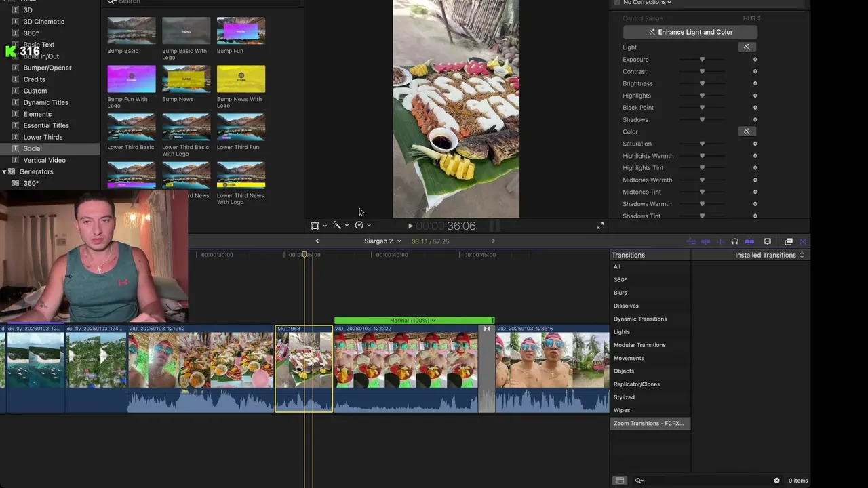Select the 3D Cinematic titles category
The width and height of the screenshot is (868, 488).
[x=44, y=22]
